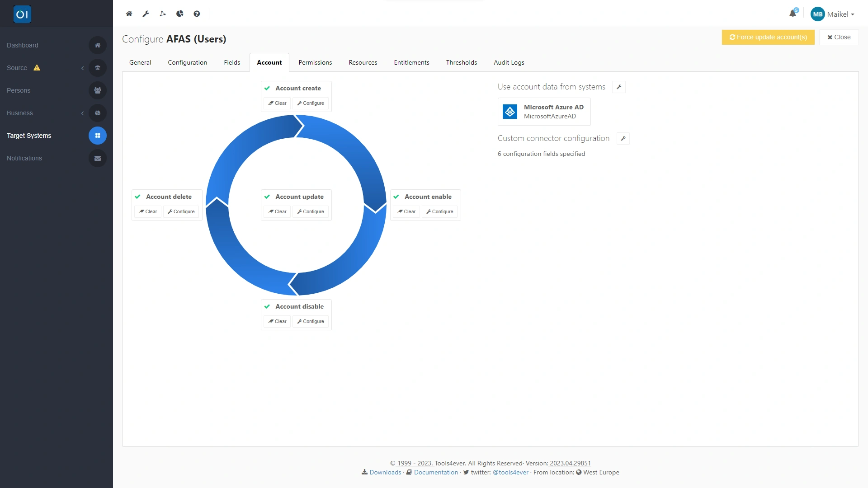The width and height of the screenshot is (868, 488).
Task: Select the Microsoft Azure AD system tile
Action: click(x=544, y=112)
